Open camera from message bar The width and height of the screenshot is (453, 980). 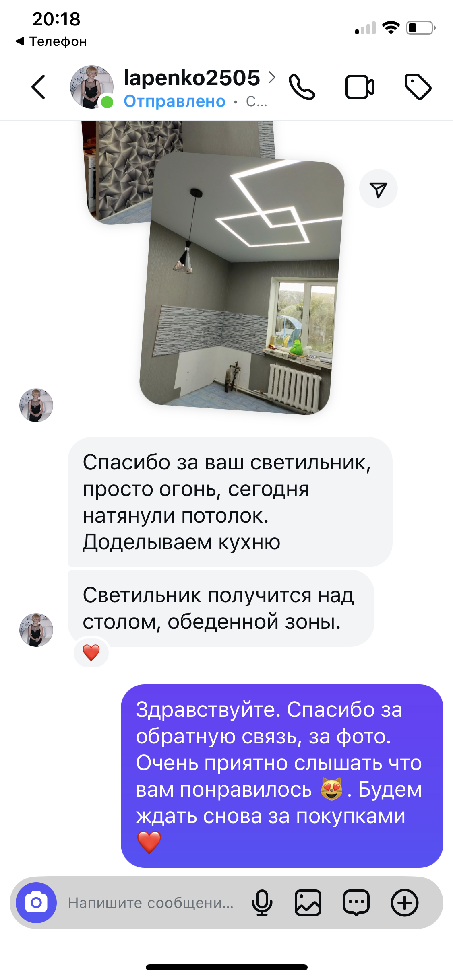tap(36, 903)
